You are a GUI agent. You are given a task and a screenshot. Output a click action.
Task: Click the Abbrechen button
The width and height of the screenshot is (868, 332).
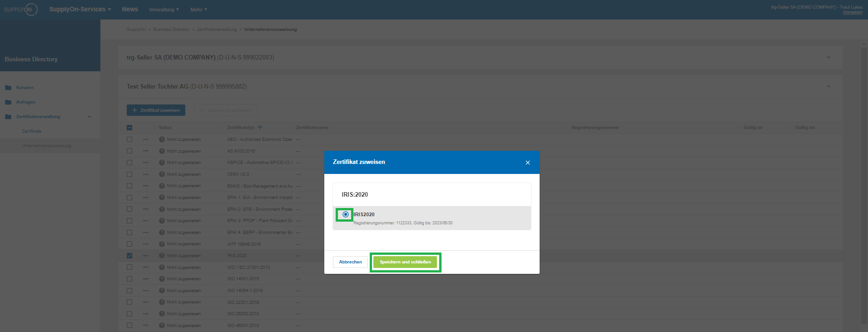(350, 262)
